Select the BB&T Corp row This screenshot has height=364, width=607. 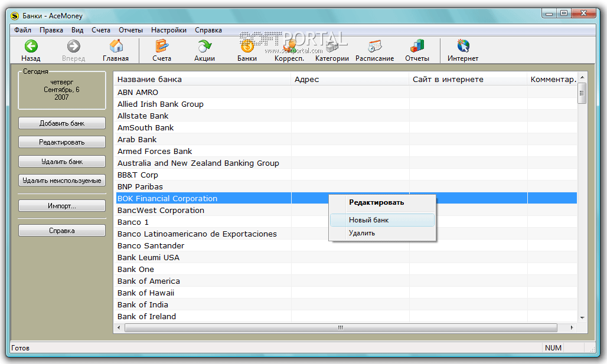pos(347,175)
